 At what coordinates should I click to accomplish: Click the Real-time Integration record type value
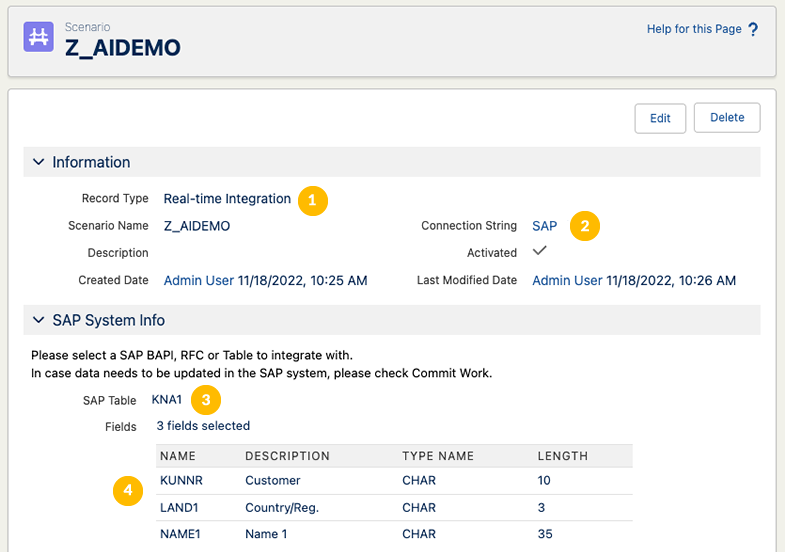227,199
